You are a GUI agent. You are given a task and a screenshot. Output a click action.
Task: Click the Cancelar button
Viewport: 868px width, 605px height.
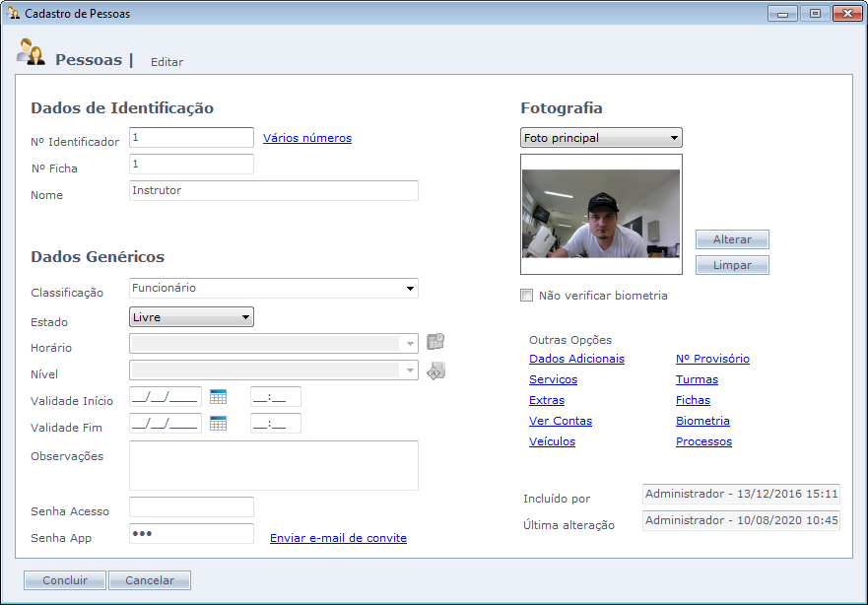click(x=150, y=580)
